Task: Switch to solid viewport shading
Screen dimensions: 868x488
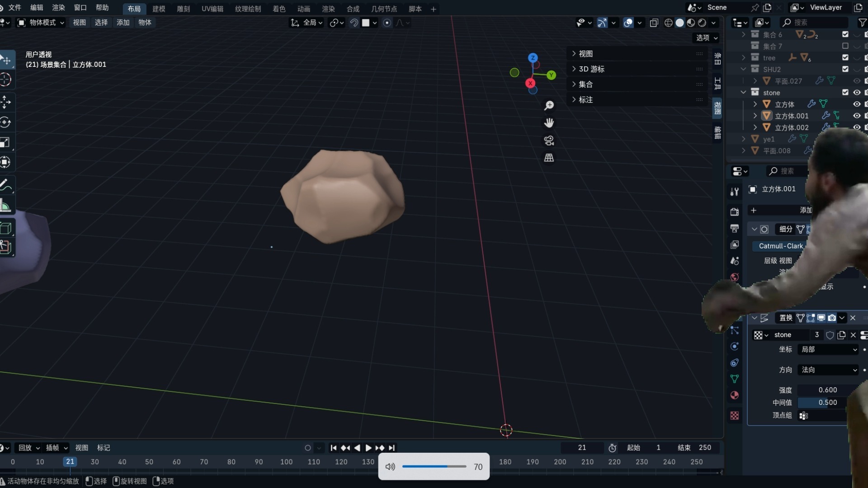Action: (x=679, y=23)
